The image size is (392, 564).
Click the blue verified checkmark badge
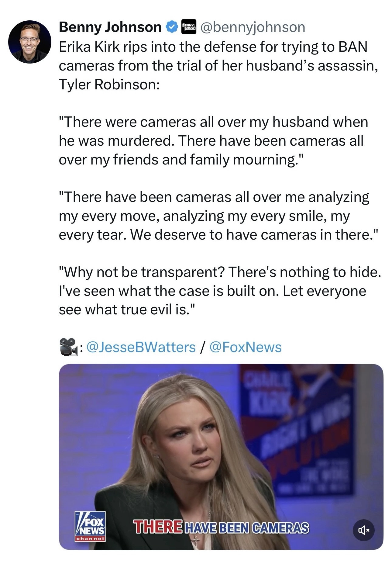171,27
